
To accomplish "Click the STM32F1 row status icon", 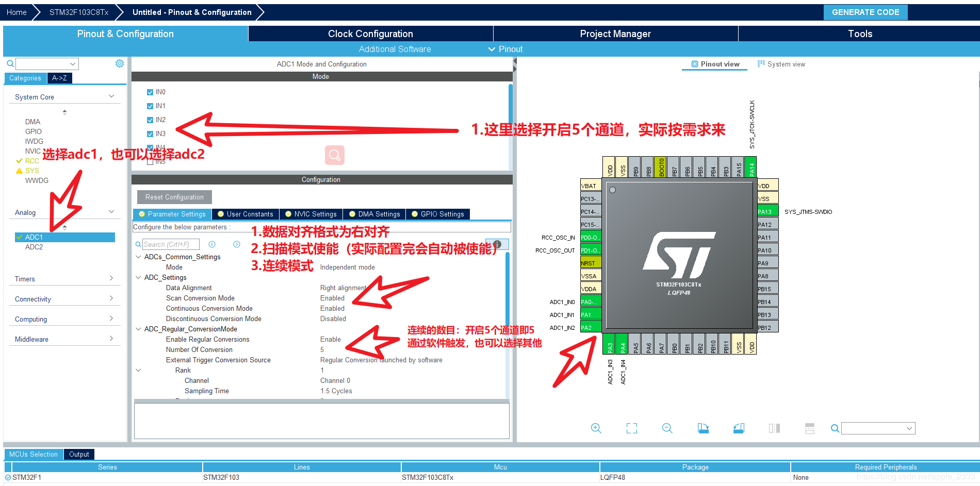I will pos(8,477).
